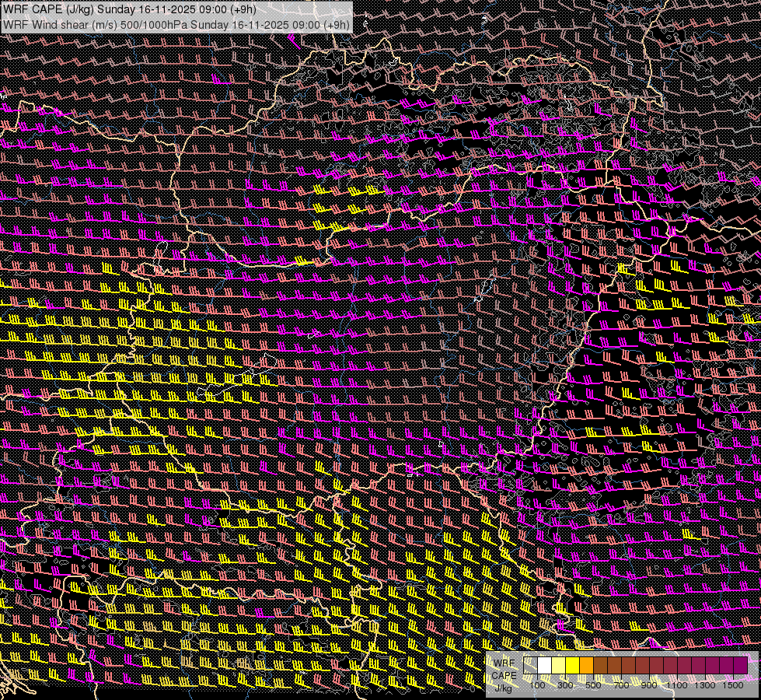761x700 pixels.
Task: Click the legend's J/kg unit text
Action: coord(503,688)
